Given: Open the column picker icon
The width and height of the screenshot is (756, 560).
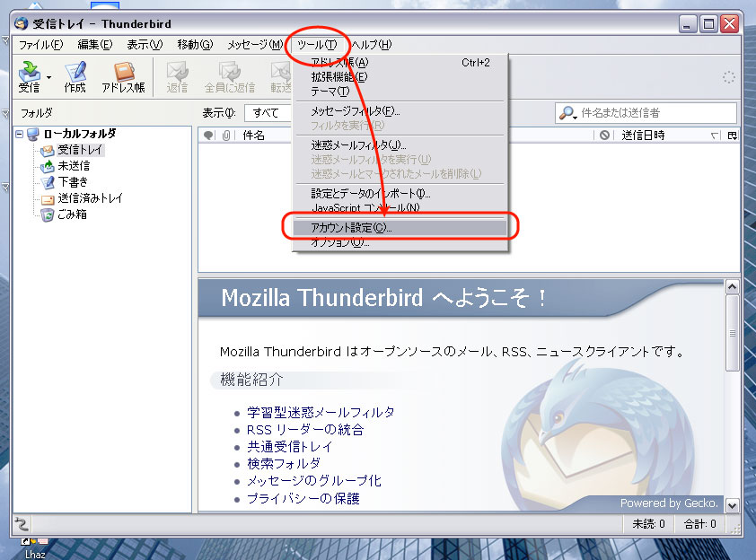Looking at the screenshot, I should (x=733, y=136).
